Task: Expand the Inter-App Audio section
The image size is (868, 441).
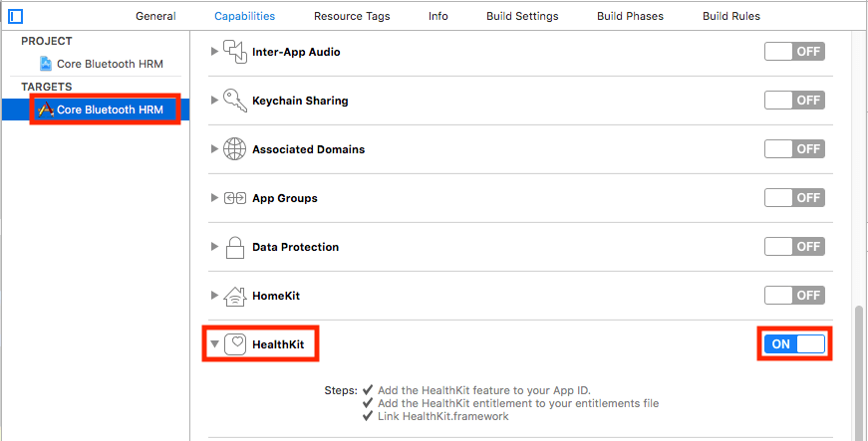Action: pyautogui.click(x=214, y=52)
